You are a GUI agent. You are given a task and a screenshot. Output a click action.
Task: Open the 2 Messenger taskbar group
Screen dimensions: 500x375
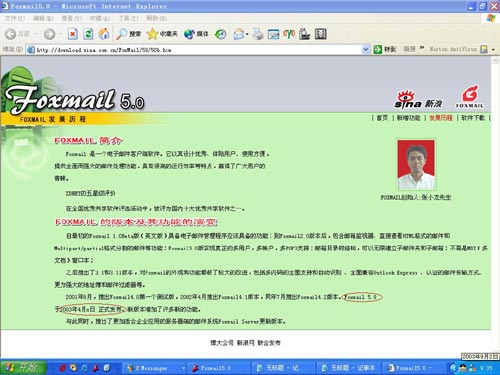[x=154, y=368]
